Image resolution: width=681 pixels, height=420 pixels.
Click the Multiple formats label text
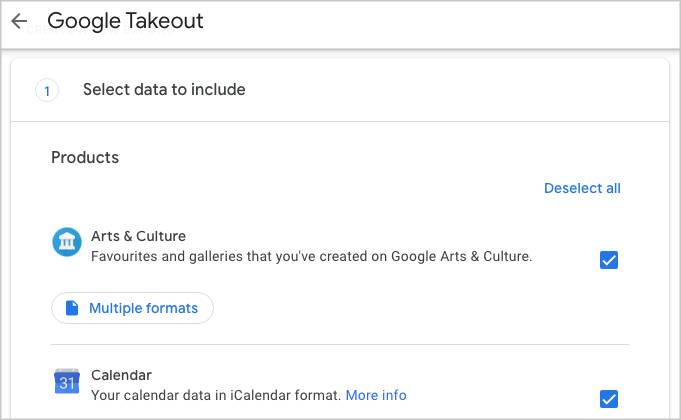[143, 308]
